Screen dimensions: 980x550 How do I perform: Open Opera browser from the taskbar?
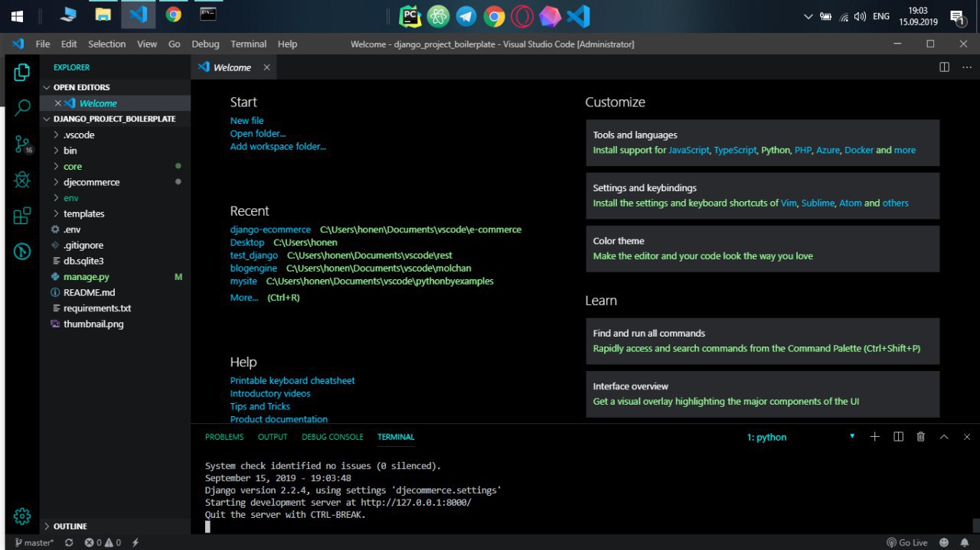coord(522,15)
